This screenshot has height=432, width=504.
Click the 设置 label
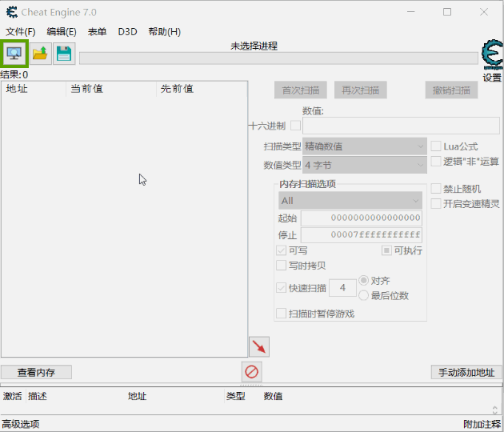click(492, 78)
